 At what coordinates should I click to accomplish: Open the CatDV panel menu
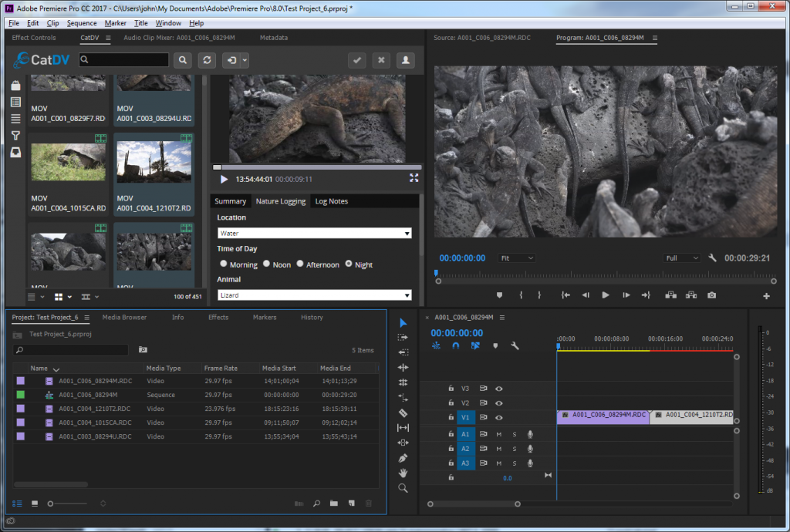click(108, 38)
